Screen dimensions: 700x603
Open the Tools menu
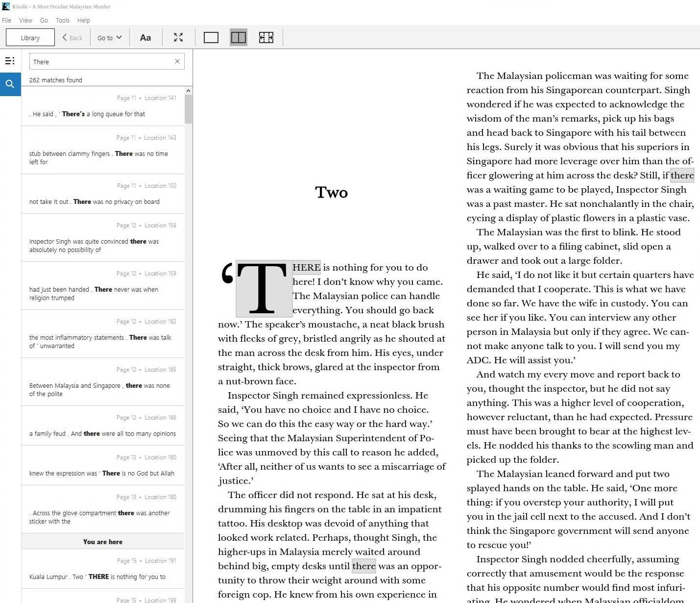pyautogui.click(x=63, y=20)
